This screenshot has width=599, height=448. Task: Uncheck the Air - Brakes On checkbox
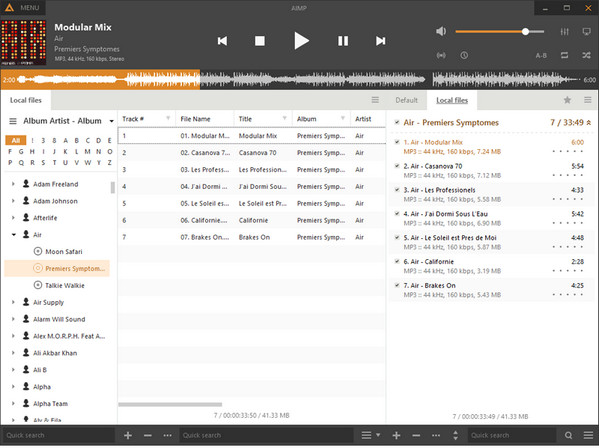[397, 285]
